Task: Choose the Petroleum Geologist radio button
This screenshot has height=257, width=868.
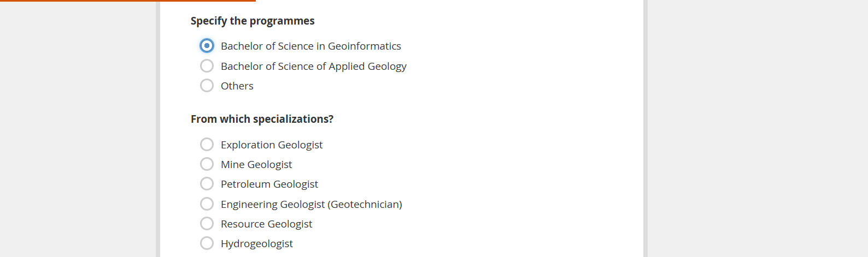Action: [x=207, y=184]
